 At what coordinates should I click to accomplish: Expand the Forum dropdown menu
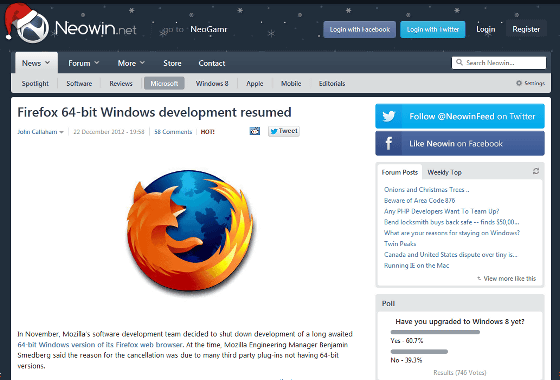(x=84, y=63)
